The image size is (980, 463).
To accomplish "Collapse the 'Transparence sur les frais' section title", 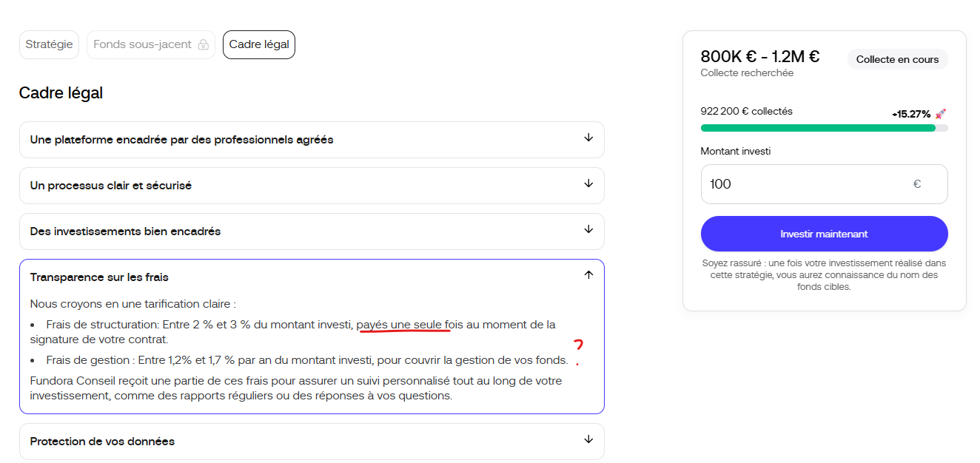I will point(99,277).
